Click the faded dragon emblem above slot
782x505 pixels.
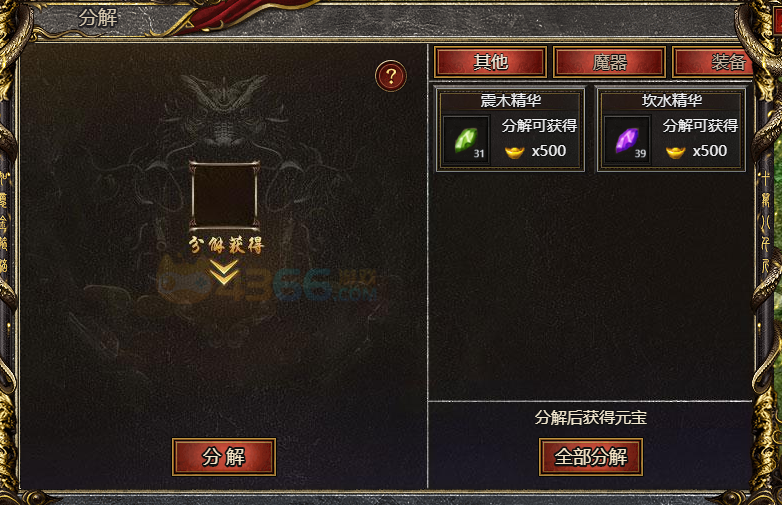(224, 110)
